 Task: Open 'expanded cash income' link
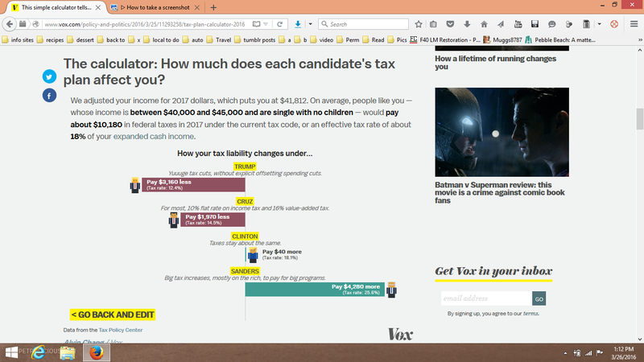(x=153, y=136)
